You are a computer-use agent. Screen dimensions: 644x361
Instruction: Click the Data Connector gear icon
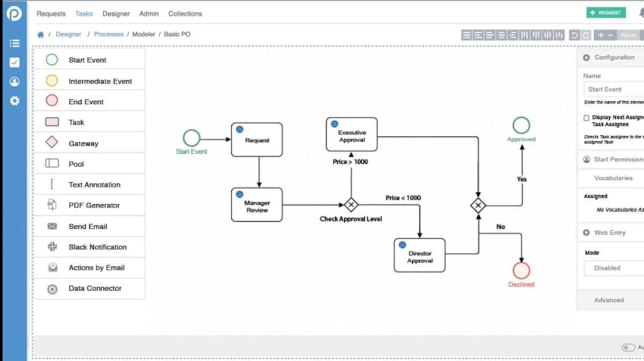(x=52, y=288)
